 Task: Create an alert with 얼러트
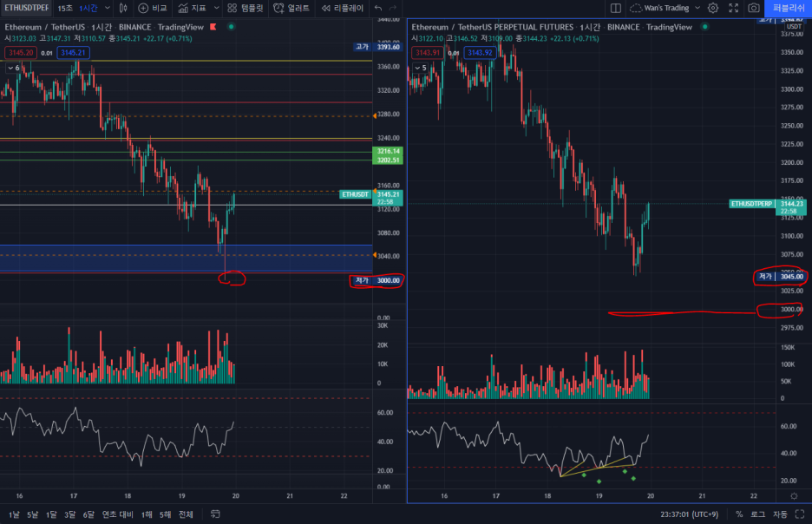tap(291, 9)
